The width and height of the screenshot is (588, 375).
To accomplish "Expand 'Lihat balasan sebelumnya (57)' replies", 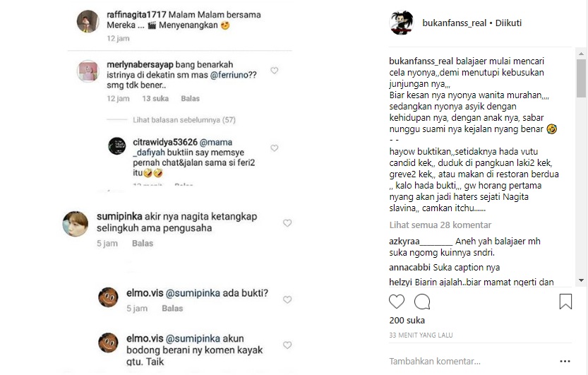I will 184,120.
